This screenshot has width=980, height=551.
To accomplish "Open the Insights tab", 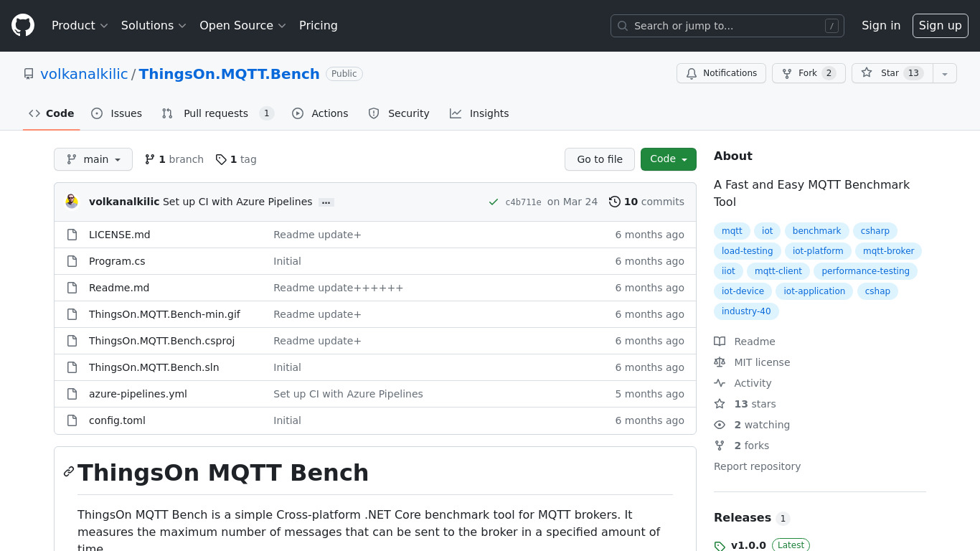I will (479, 113).
